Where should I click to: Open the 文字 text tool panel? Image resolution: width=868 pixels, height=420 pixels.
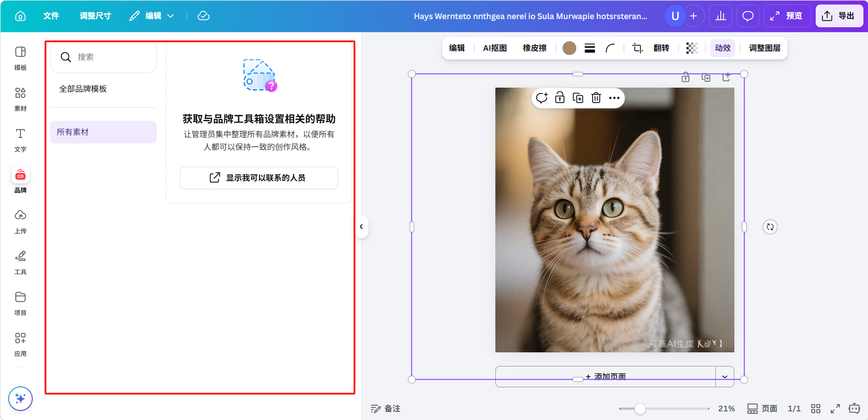tap(20, 139)
